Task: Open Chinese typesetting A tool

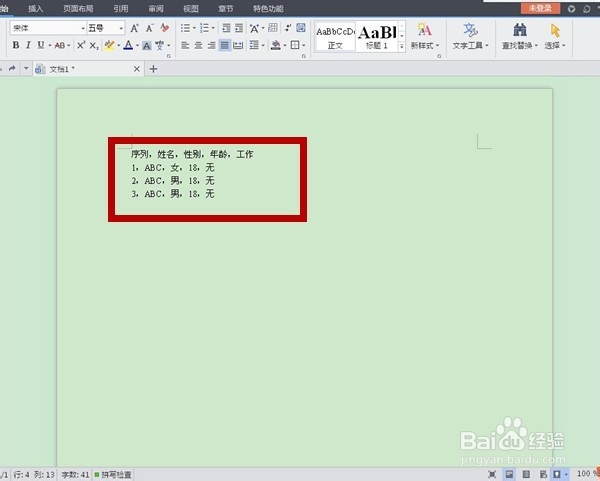Action: pyautogui.click(x=254, y=28)
